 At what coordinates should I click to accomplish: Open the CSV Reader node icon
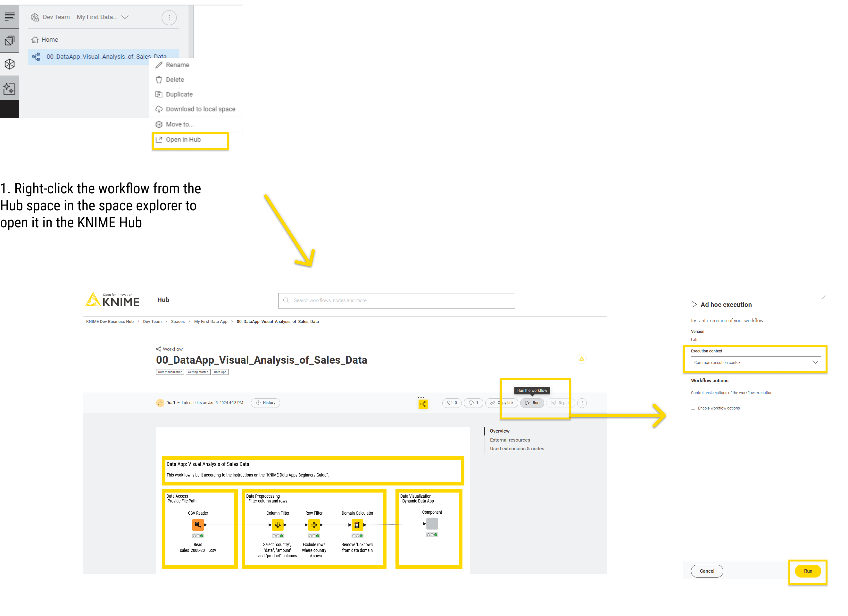click(198, 525)
